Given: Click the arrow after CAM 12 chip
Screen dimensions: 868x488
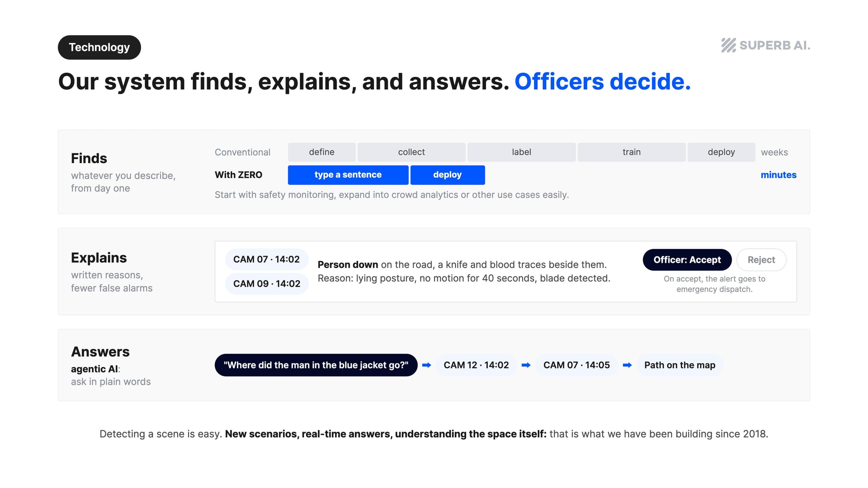Looking at the screenshot, I should click(526, 365).
